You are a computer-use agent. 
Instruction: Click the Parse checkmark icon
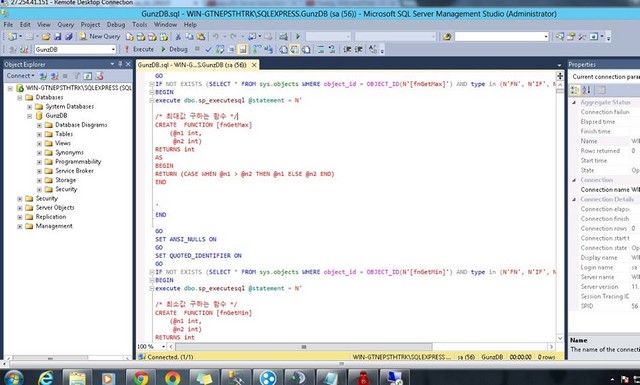209,49
